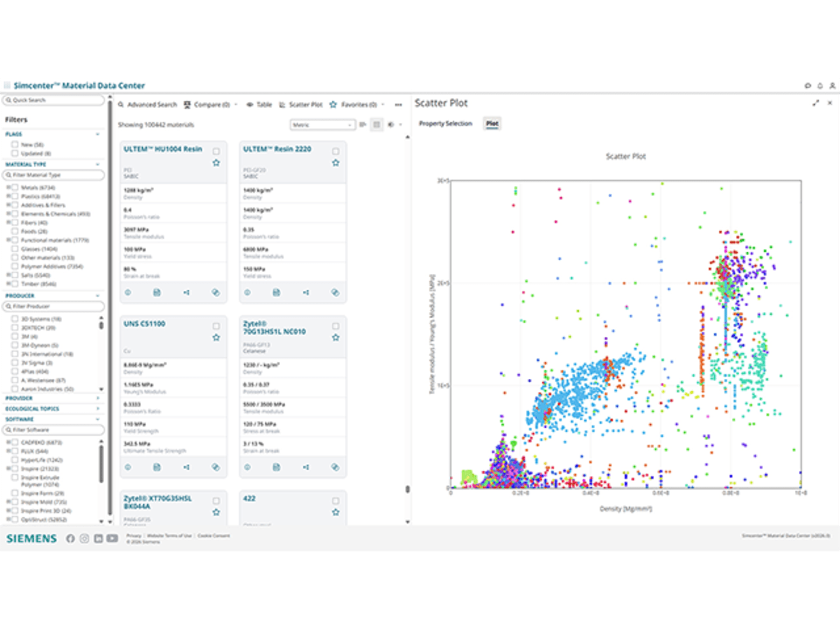
Task: Tick the Metals material type checkbox
Action: [x=15, y=187]
